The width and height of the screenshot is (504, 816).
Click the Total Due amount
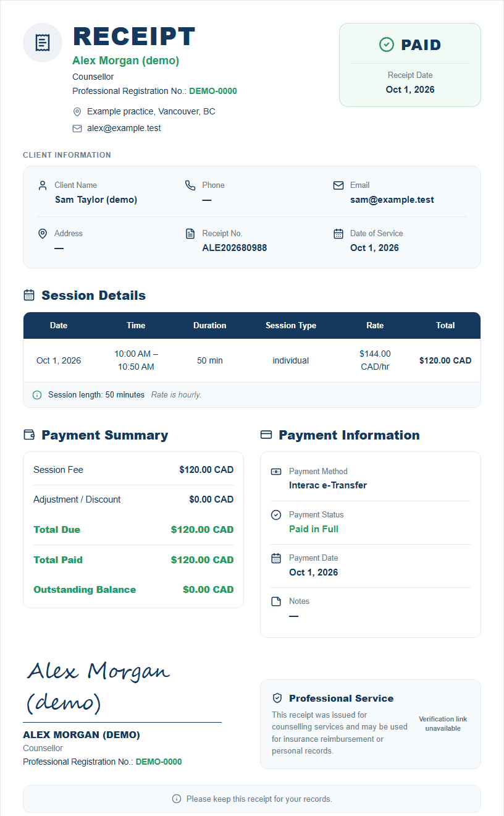point(203,530)
